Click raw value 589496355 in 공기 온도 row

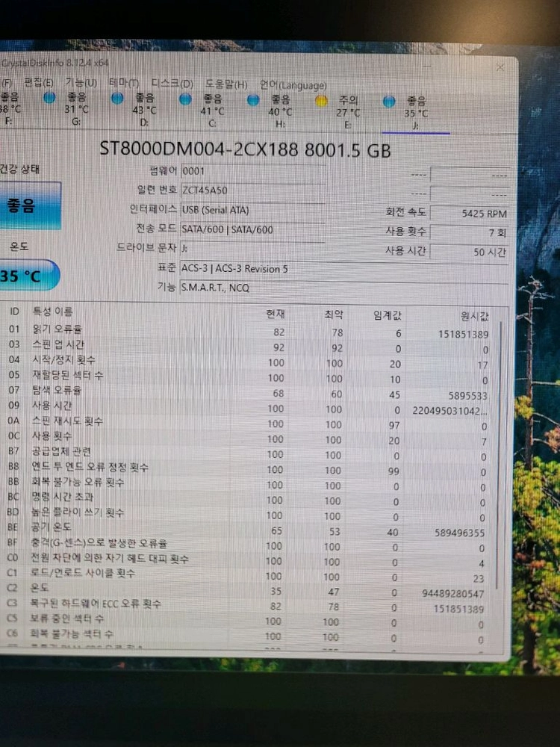tap(459, 532)
